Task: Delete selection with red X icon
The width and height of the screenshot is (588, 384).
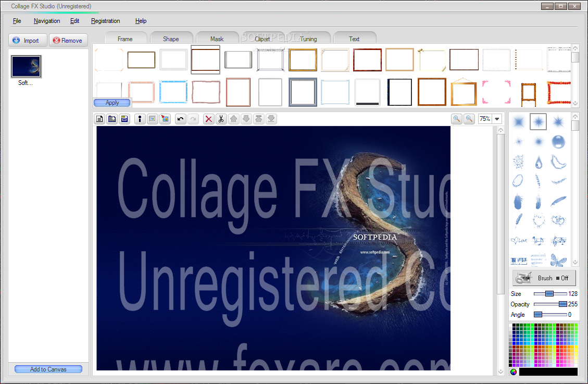Action: click(x=208, y=119)
